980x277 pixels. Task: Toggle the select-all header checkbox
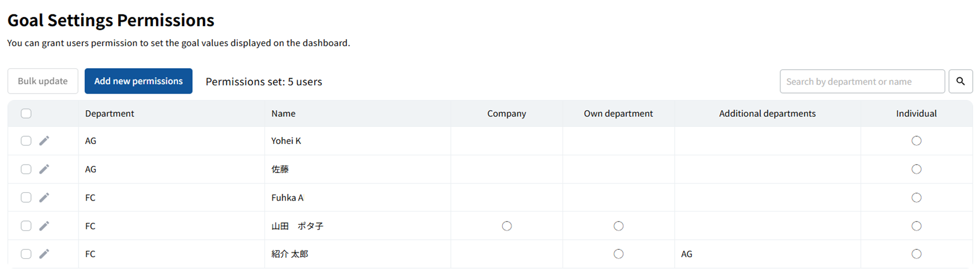pyautogui.click(x=26, y=114)
